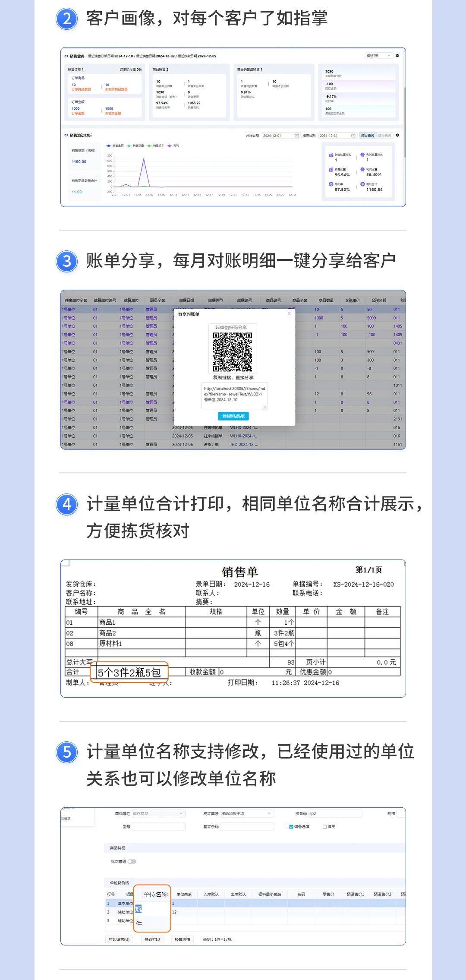Open the 最近7天 period dropdown
The image size is (466, 980).
click(379, 56)
